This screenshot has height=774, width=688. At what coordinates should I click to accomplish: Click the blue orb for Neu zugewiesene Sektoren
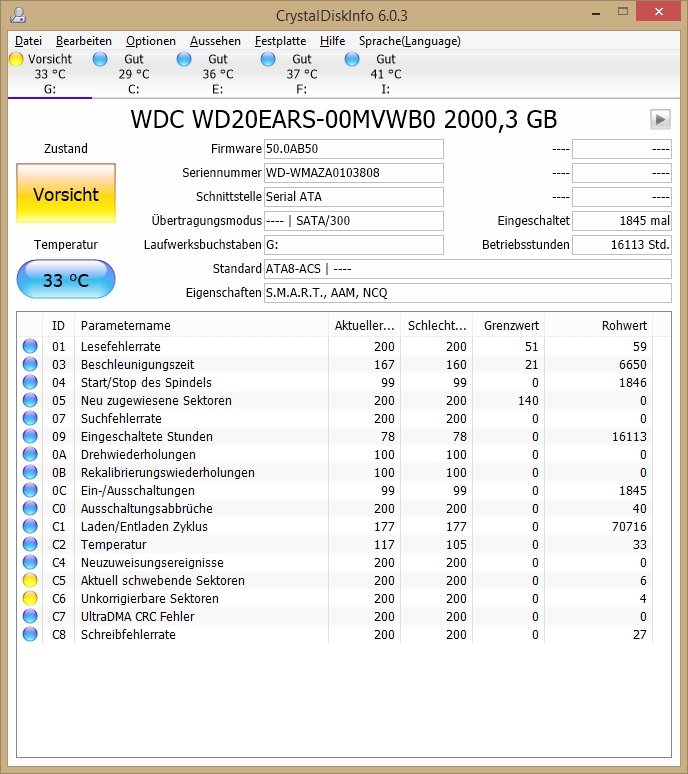tap(30, 400)
